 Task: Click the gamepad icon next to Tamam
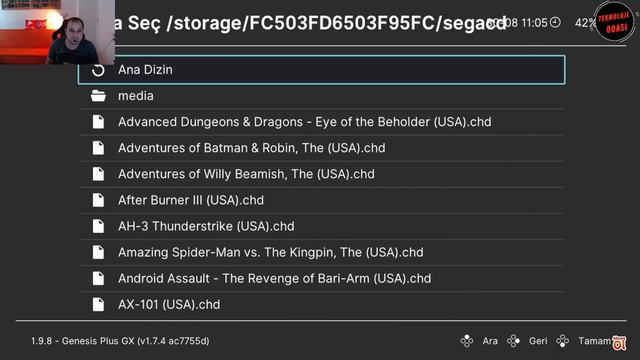[x=562, y=341]
